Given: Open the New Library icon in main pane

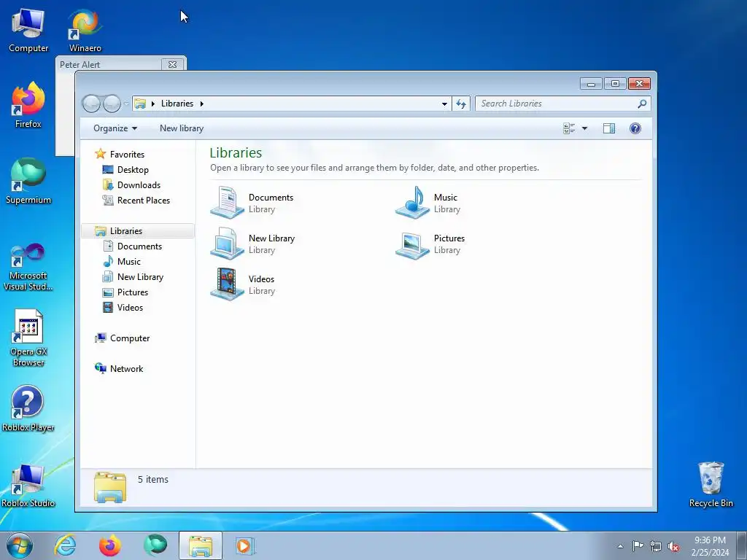Looking at the screenshot, I should click(228, 244).
